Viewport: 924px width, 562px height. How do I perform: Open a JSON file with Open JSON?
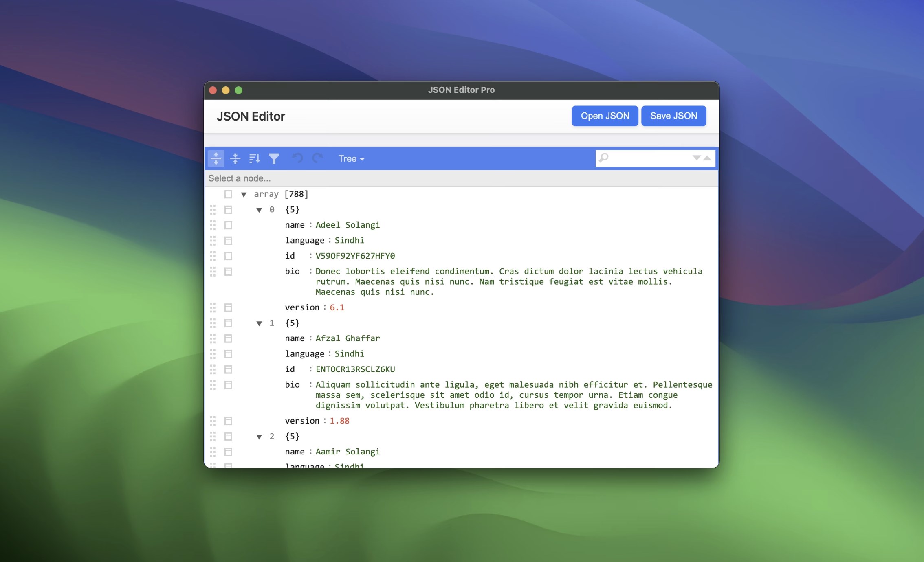pyautogui.click(x=605, y=116)
